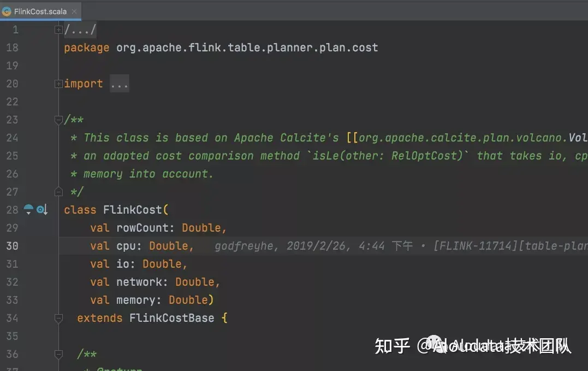The width and height of the screenshot is (588, 371).
Task: Click the FlinkCost class name declaration
Action: [132, 210]
